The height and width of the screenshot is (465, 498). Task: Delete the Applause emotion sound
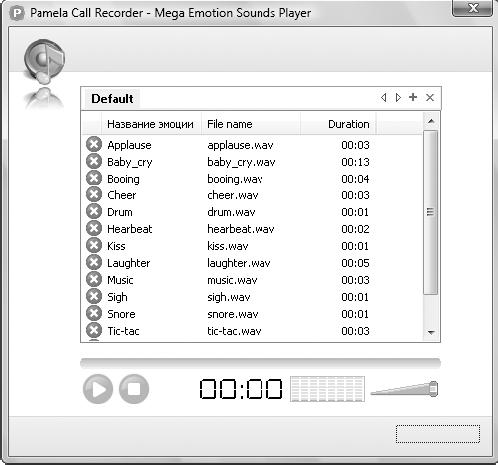[x=94, y=145]
